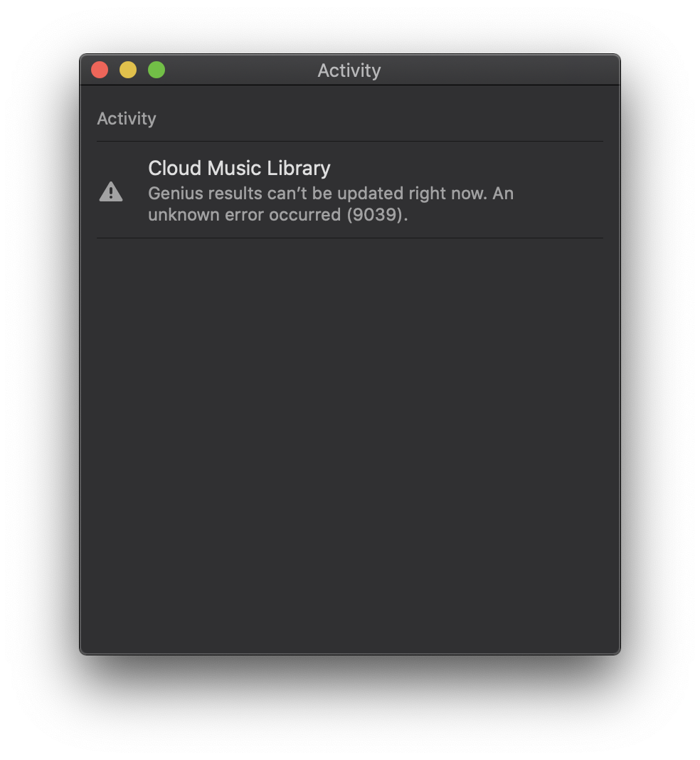Click 'right now. An' in the message
Screen dimensions: 700x760
[x=461, y=194]
